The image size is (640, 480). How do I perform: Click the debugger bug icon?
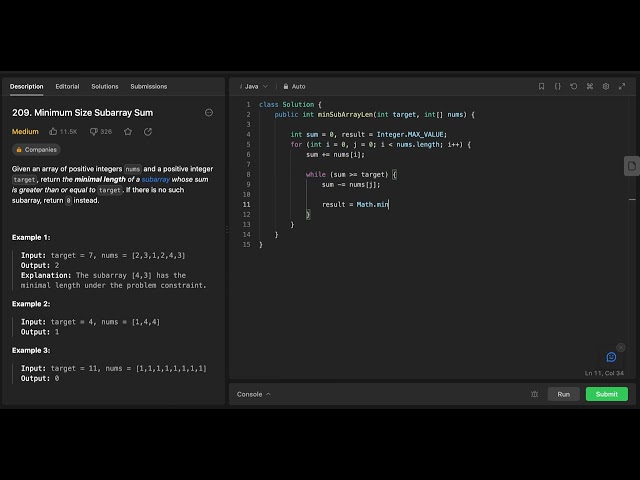(534, 394)
